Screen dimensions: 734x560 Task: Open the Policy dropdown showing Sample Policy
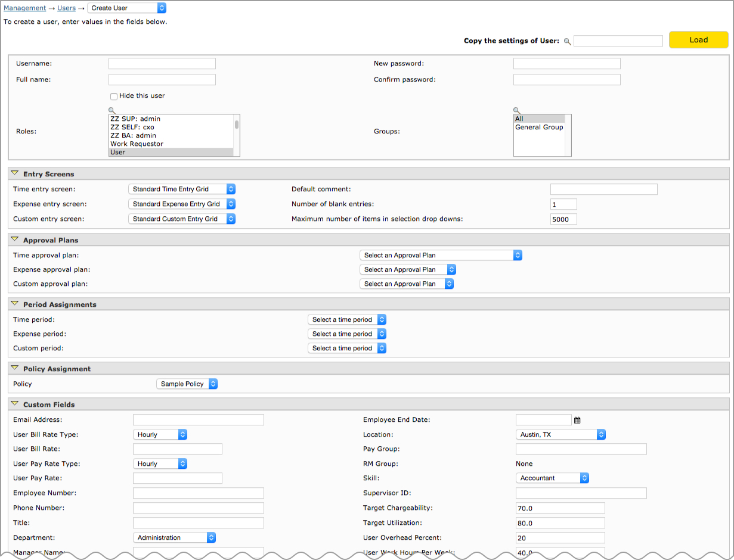pos(187,384)
